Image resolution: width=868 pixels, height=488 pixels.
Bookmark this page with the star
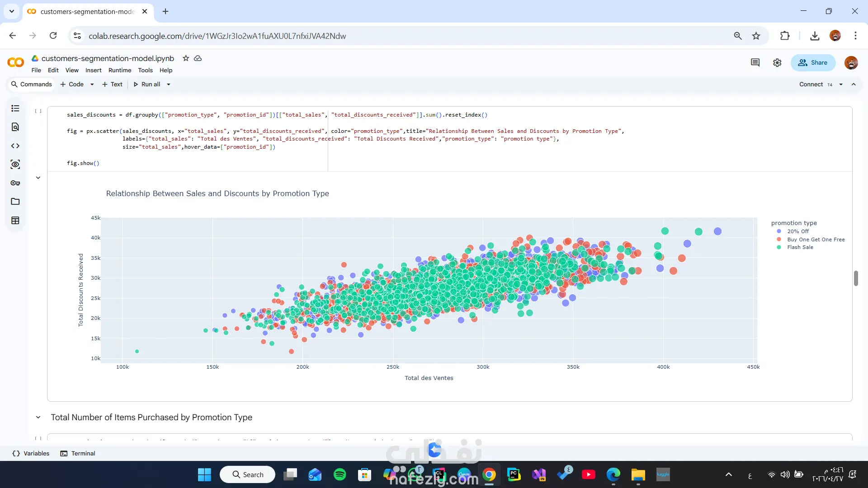pos(756,36)
